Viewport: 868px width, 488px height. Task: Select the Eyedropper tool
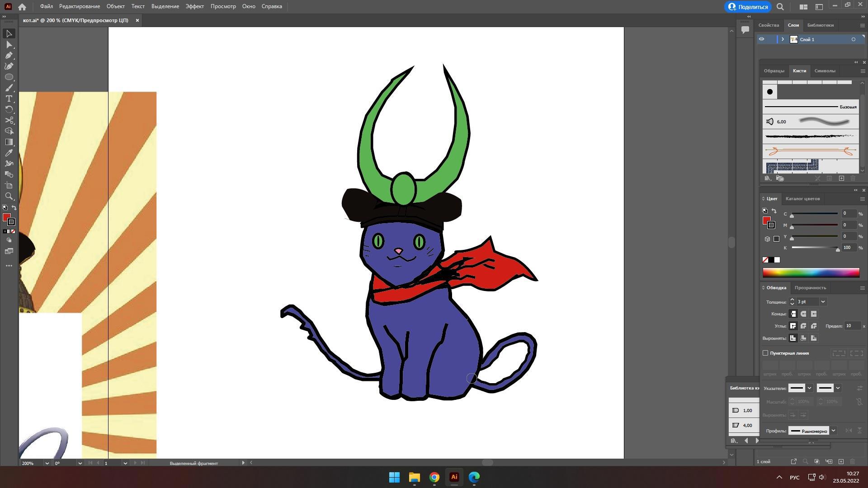coord(9,153)
